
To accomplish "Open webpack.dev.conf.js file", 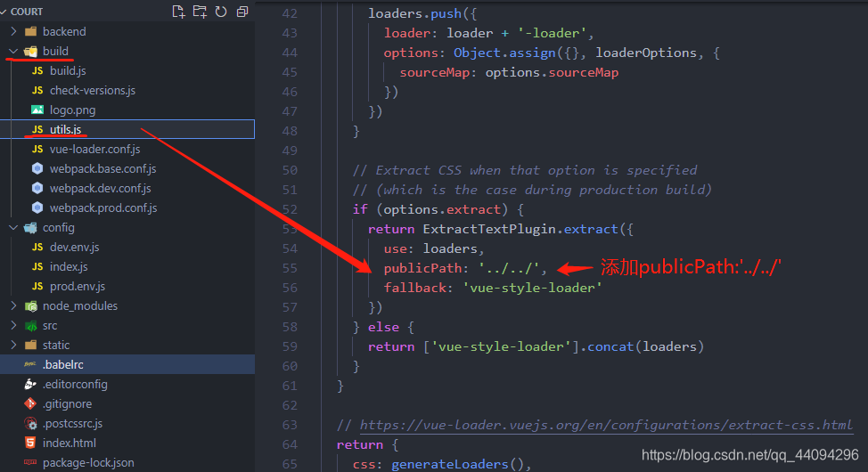I will click(100, 188).
